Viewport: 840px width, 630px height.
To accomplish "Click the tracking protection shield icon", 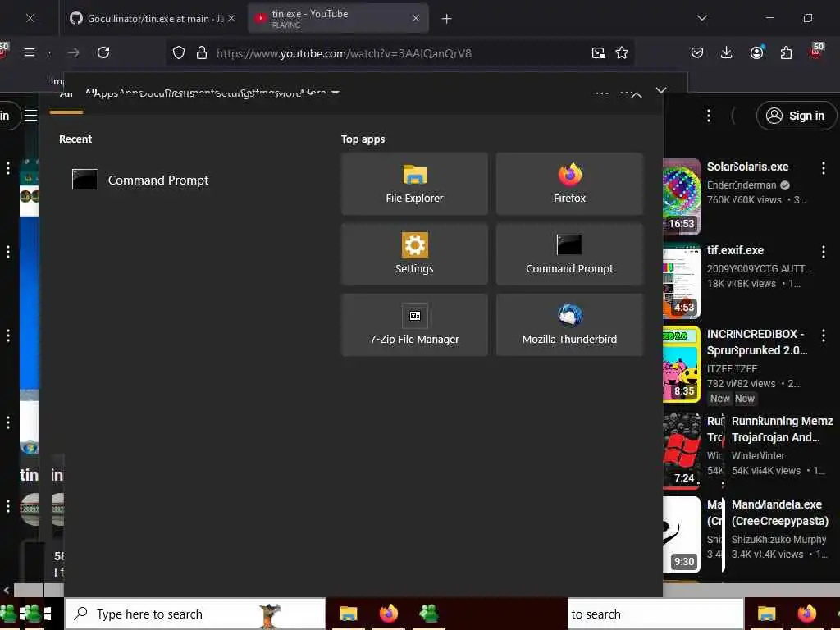I will (179, 52).
